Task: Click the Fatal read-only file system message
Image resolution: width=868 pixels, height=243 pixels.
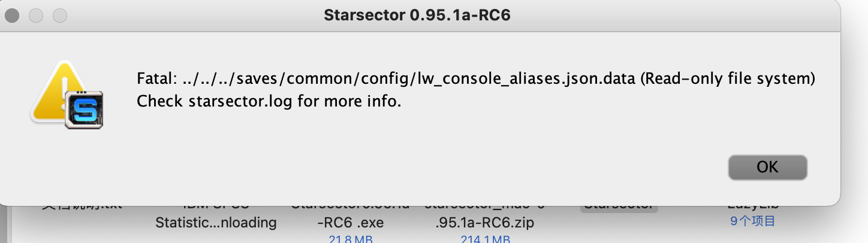Action: [476, 78]
